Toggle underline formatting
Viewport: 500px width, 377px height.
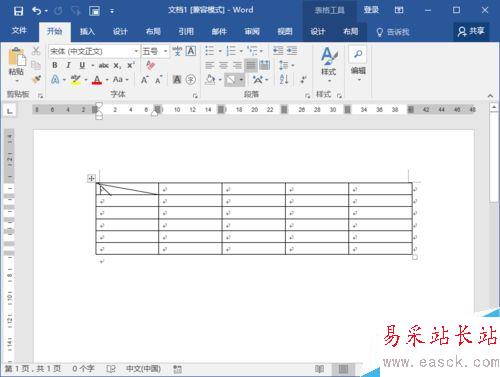[82, 65]
